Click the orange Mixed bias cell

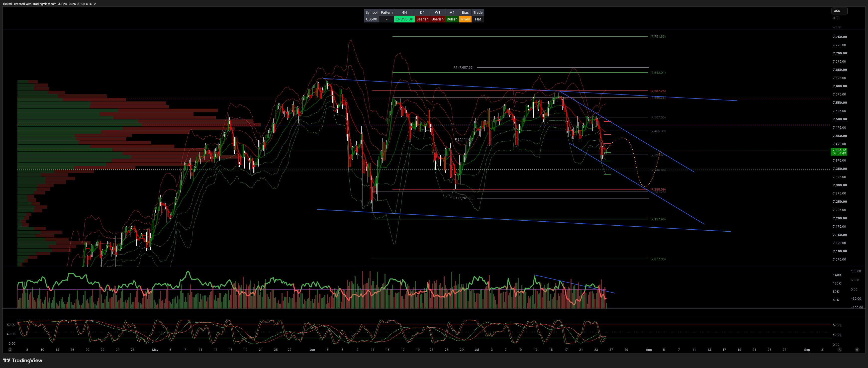pos(465,19)
